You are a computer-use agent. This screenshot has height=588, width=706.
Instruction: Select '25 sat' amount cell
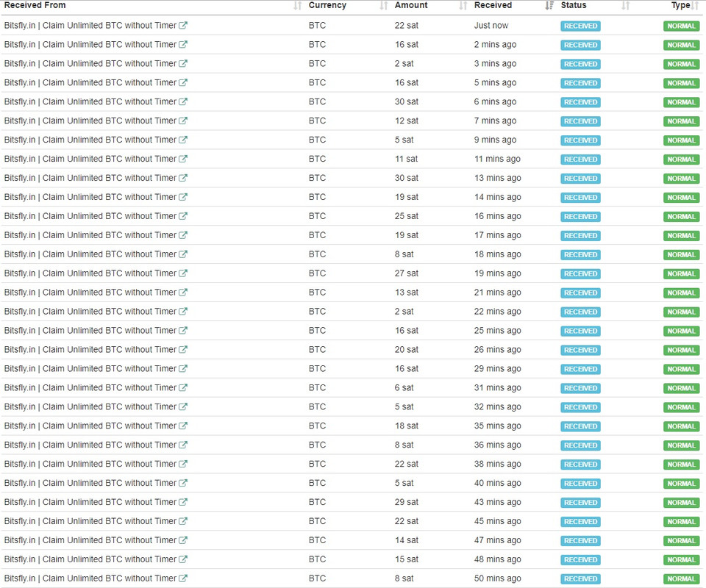point(407,216)
